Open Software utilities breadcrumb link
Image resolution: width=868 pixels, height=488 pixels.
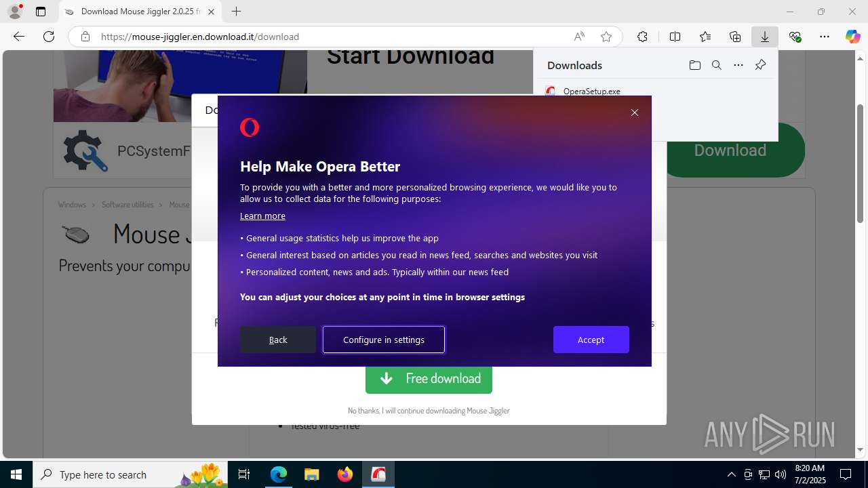[x=127, y=205]
